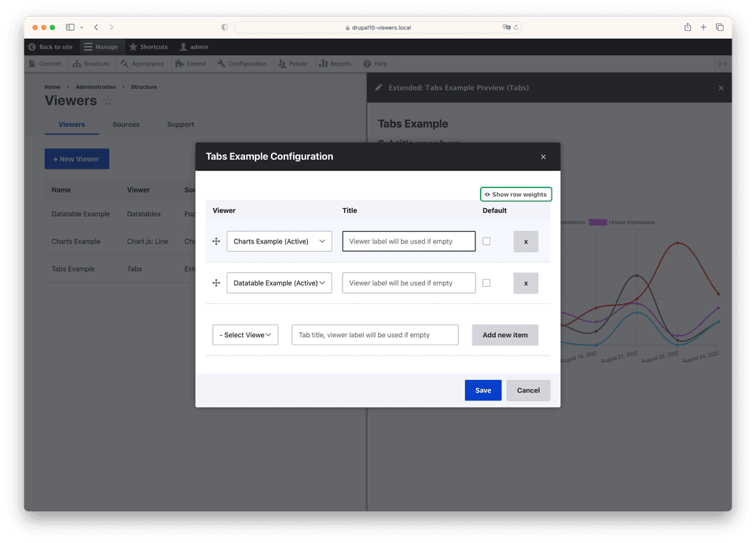
Task: Open the Shortcuts toolbar item
Action: pyautogui.click(x=148, y=46)
